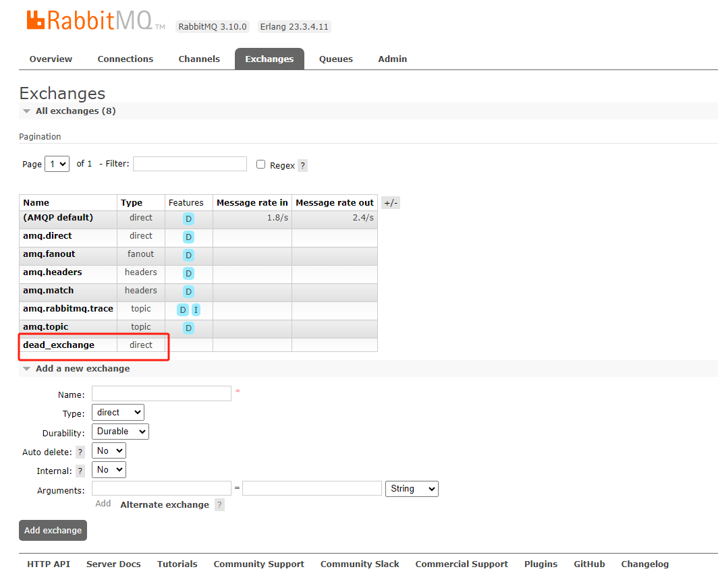Click the D badge in amq.headers row
Screen dimensions: 718x588
tap(188, 274)
